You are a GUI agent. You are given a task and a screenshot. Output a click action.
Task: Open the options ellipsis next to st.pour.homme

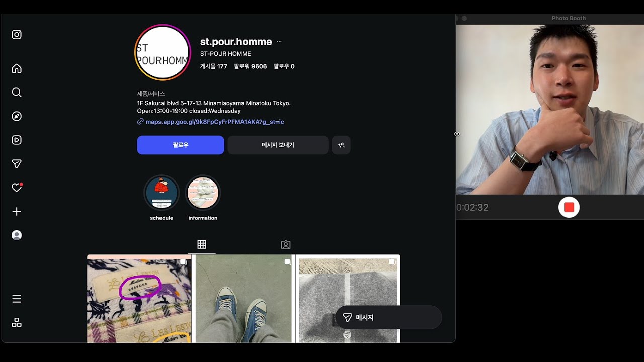(279, 42)
